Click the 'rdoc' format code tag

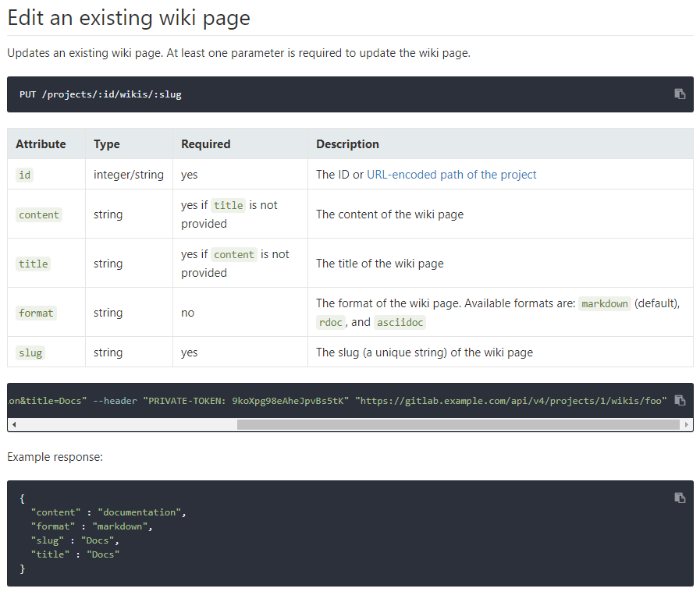329,322
